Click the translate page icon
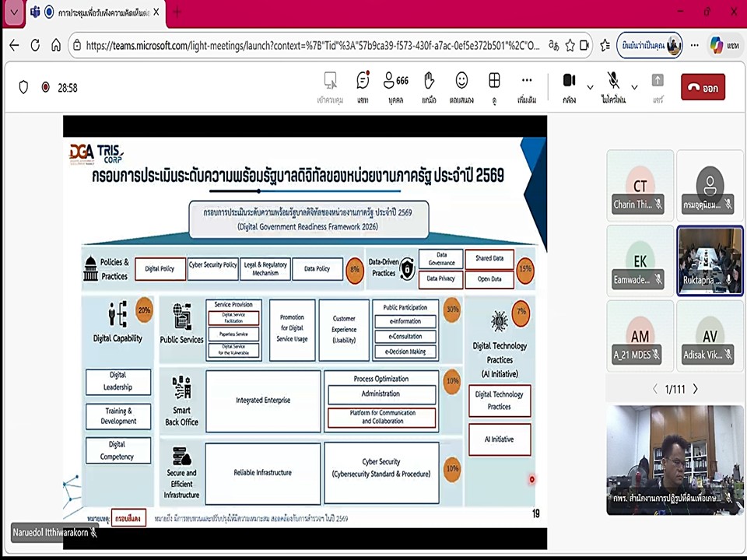Viewport: 747px width, 560px height. coord(553,46)
